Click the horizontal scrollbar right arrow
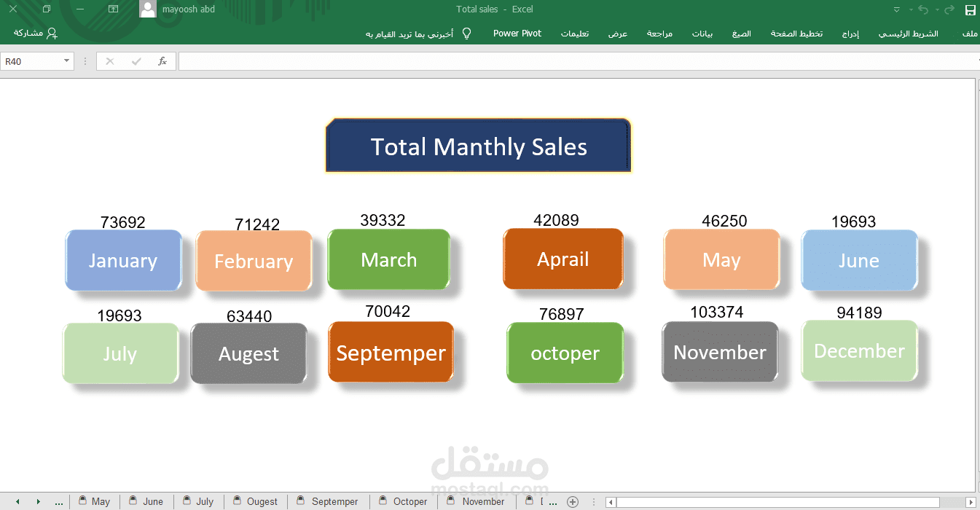 971,502
